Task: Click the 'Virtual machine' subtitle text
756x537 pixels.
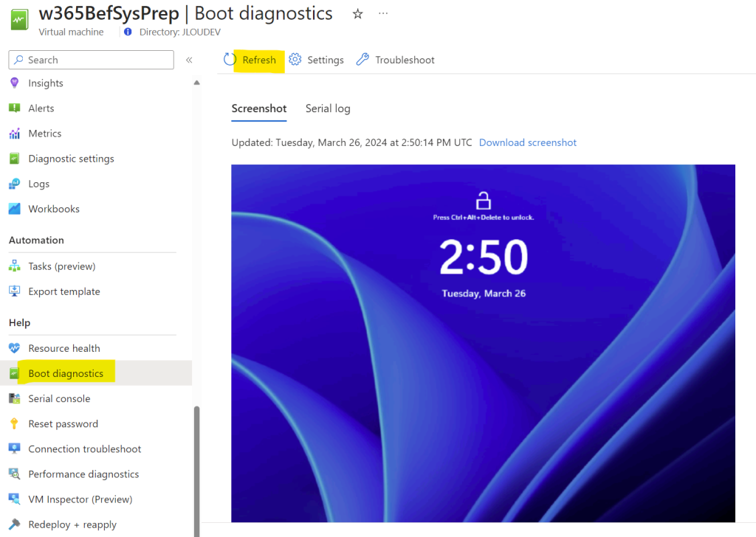Action: click(x=71, y=32)
